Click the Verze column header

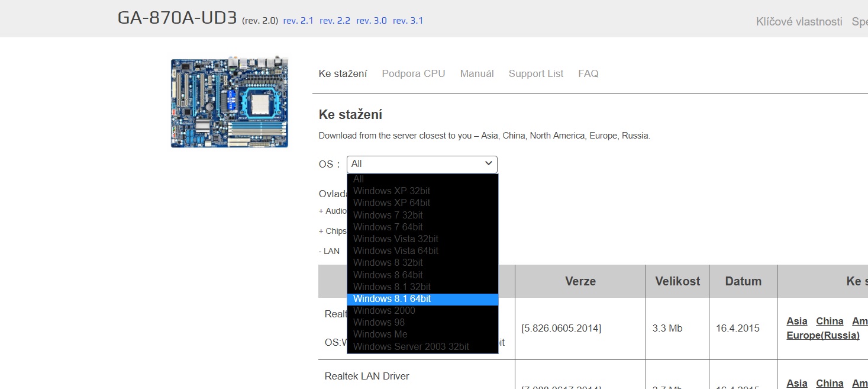click(x=580, y=281)
